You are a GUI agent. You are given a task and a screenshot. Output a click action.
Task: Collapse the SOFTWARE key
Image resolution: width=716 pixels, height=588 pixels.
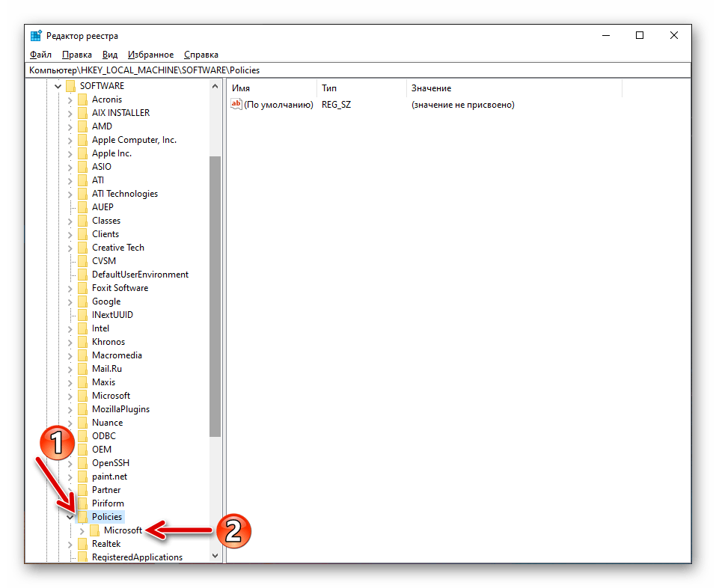[58, 86]
